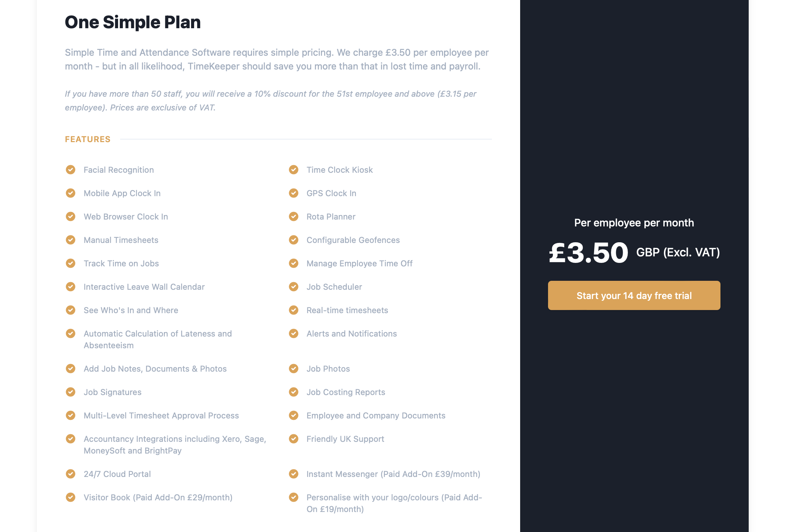Click the checkmark icon next to Time Clock Kiosk
This screenshot has height=532, width=800.
(294, 170)
